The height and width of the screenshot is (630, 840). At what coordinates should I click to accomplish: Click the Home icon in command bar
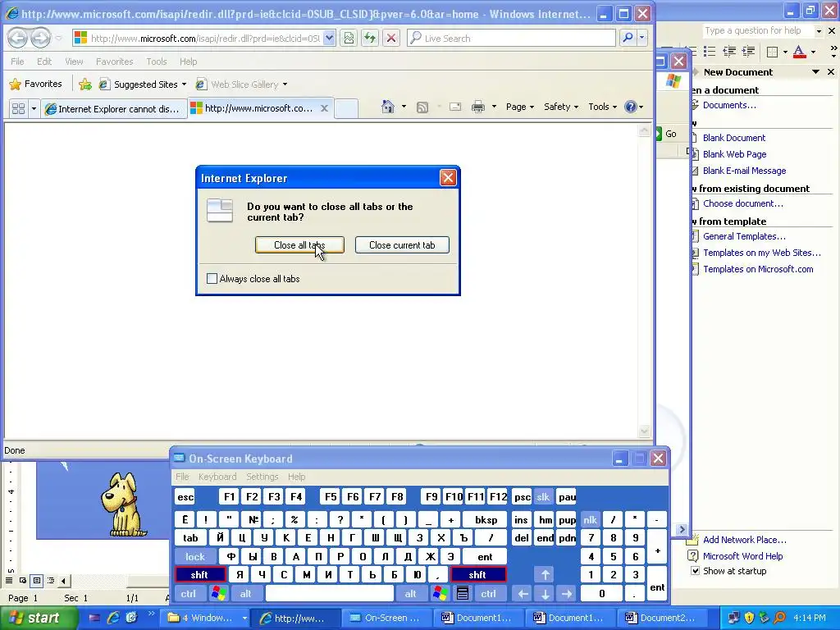[387, 107]
